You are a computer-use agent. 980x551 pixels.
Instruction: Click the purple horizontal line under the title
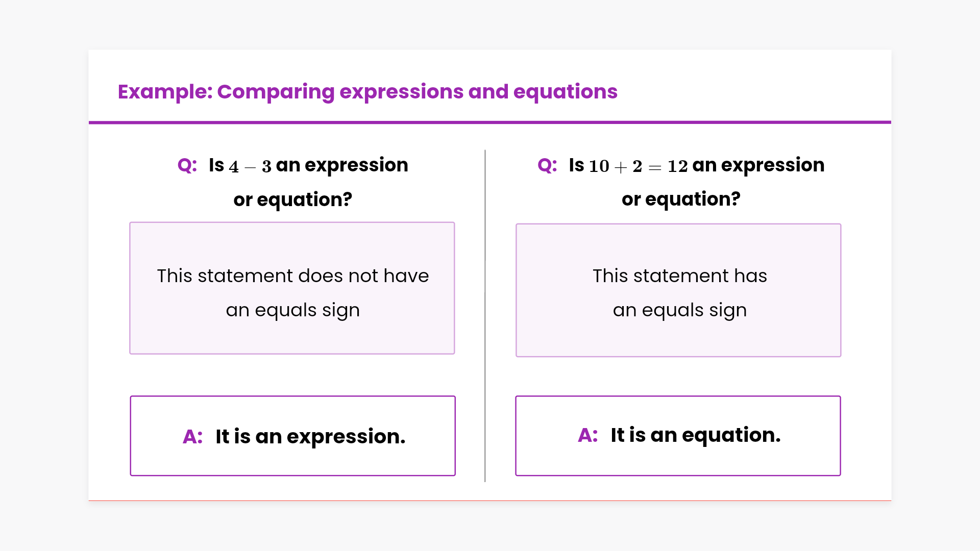click(490, 122)
